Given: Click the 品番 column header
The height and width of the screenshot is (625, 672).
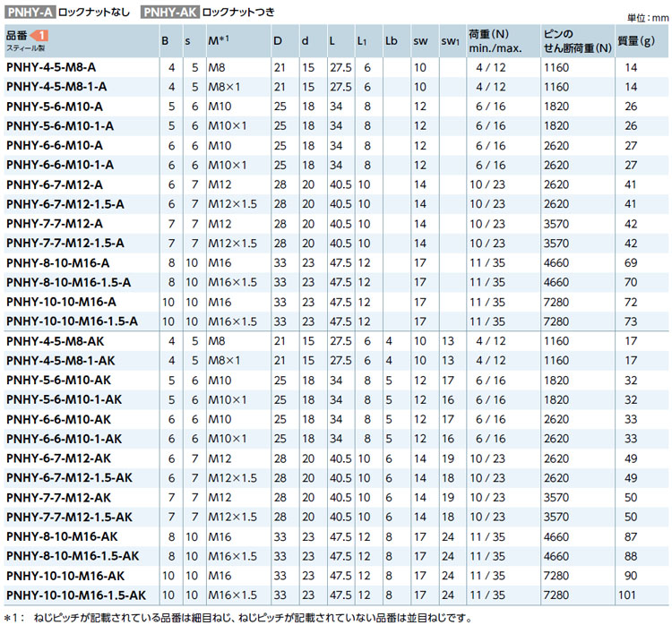Looking at the screenshot, I should [18, 34].
